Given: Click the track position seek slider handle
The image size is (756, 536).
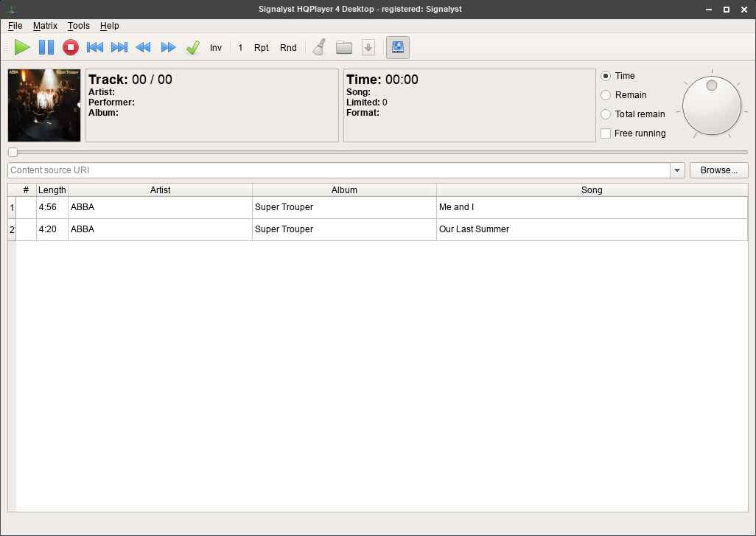Looking at the screenshot, I should coord(13,153).
